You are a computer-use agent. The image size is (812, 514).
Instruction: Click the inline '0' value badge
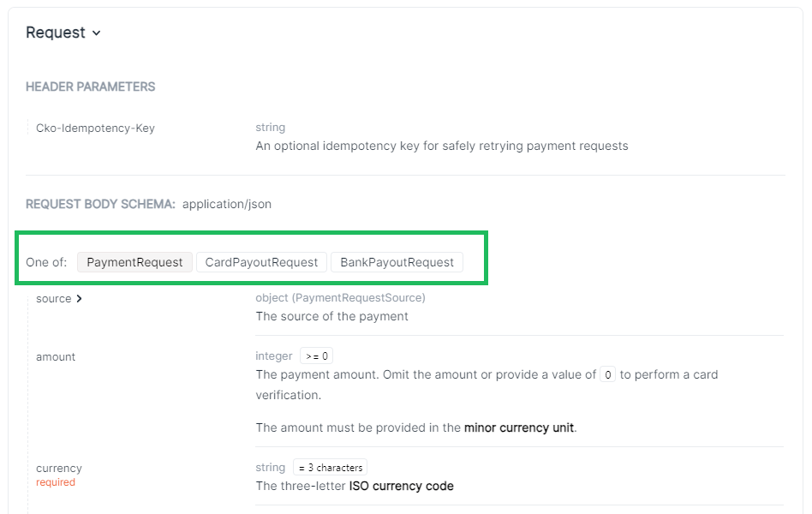click(x=607, y=374)
